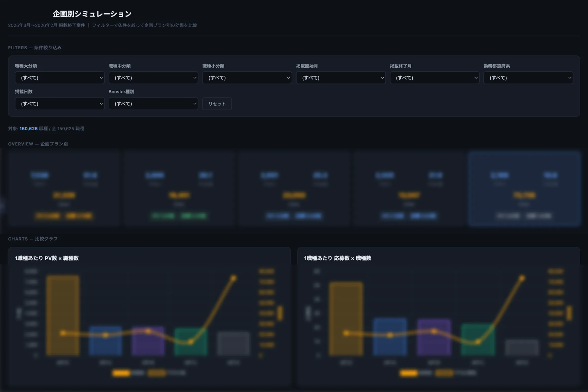Select the 掲載終了月 filter dropdown
Viewport: 588px width, 392px height.
(x=434, y=78)
